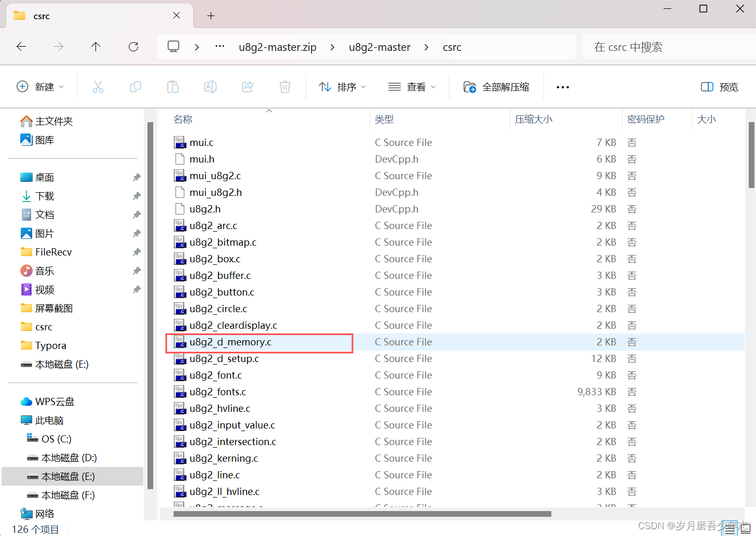Expand the breadcrumb ellipsis in address bar
The height and width of the screenshot is (536, 756).
click(220, 46)
